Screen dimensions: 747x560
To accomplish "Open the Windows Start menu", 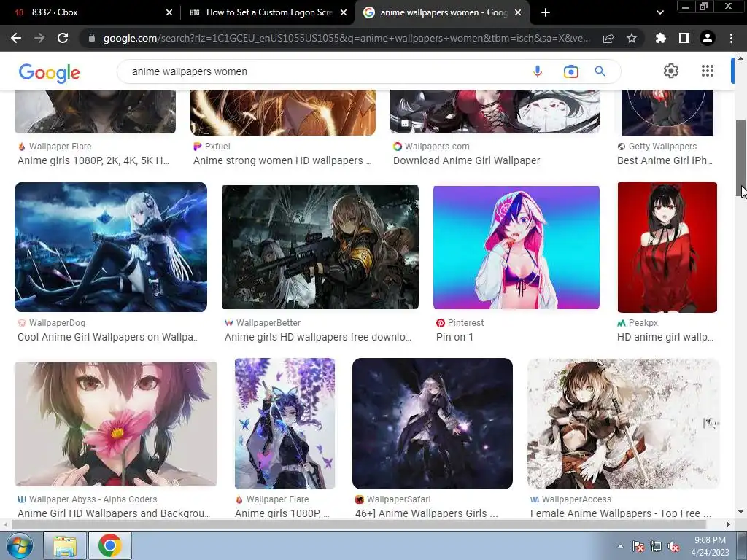I will 19,545.
